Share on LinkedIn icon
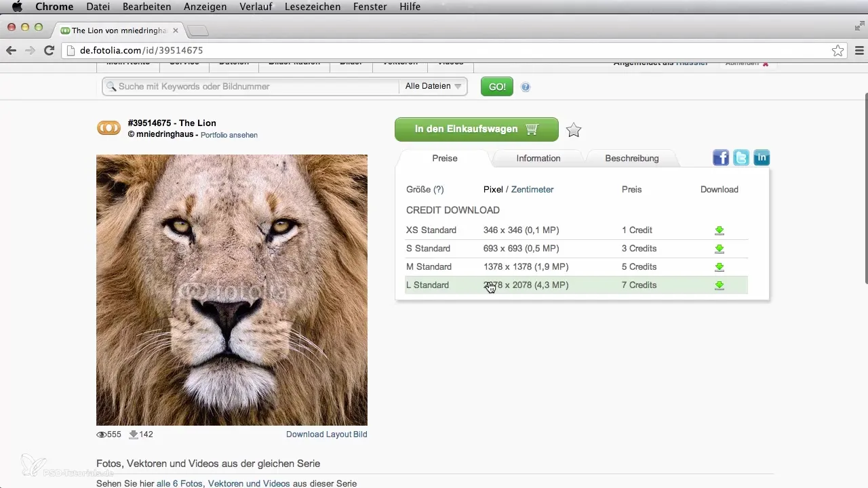This screenshot has width=868, height=488. [762, 158]
